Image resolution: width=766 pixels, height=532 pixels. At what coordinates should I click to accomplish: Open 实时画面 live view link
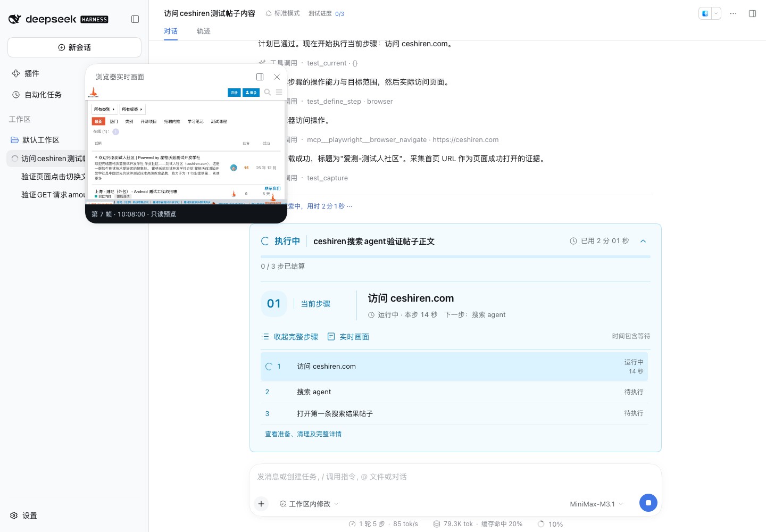click(348, 337)
